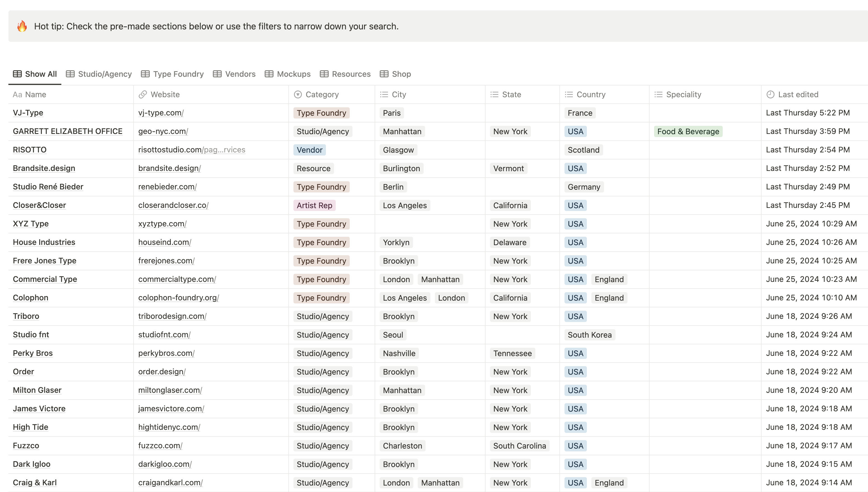Open the State column header menu
868x492 pixels.
pyautogui.click(x=523, y=95)
